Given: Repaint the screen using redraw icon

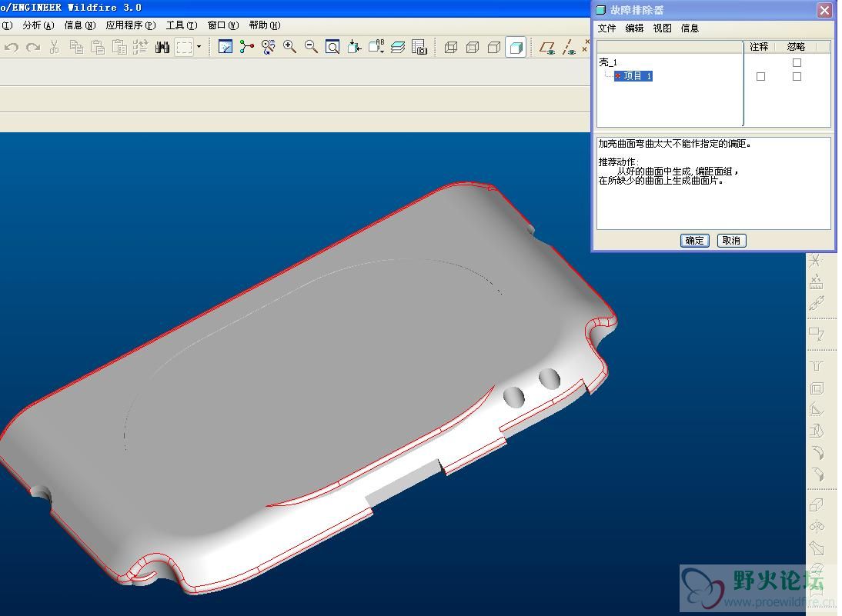Looking at the screenshot, I should 226,47.
